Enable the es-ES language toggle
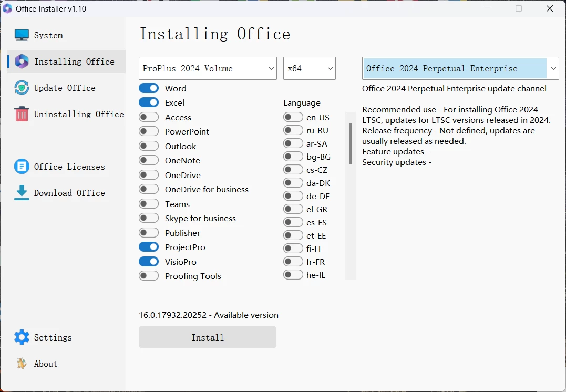566x392 pixels. point(293,222)
